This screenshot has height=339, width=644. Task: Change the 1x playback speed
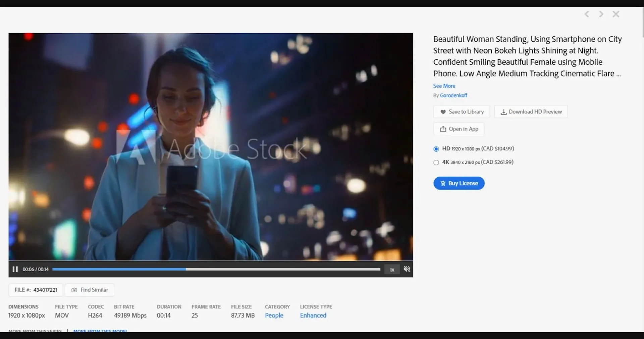(392, 270)
